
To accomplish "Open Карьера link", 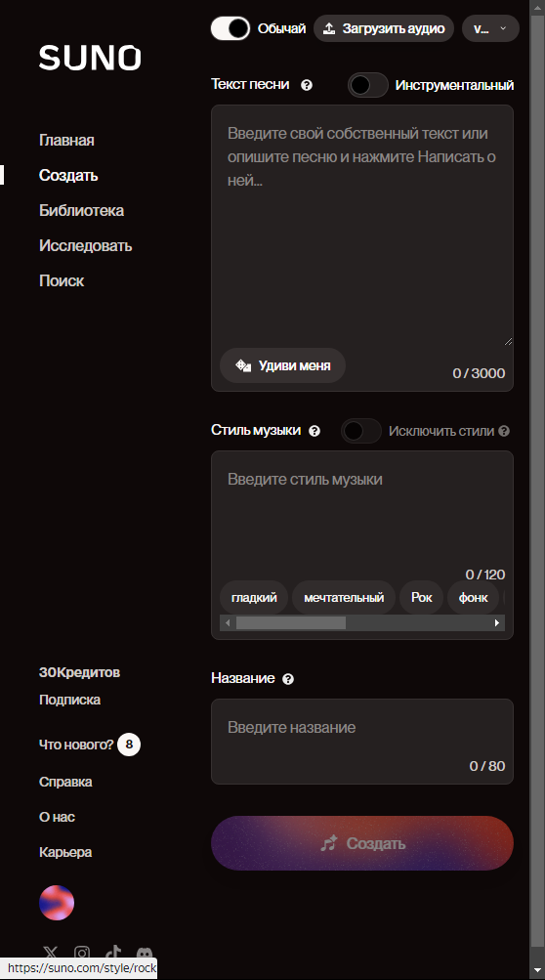I will point(65,852).
